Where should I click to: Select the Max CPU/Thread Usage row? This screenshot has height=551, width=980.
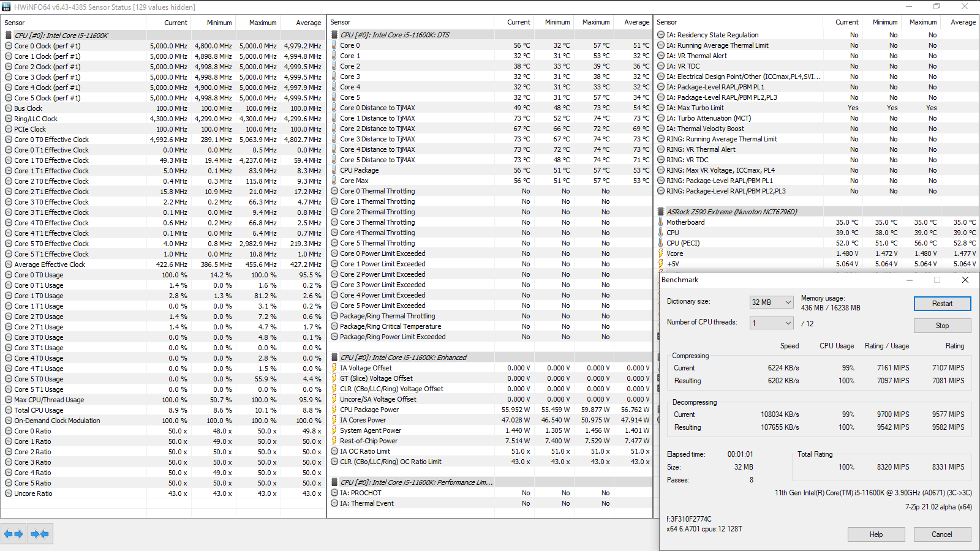(164, 400)
